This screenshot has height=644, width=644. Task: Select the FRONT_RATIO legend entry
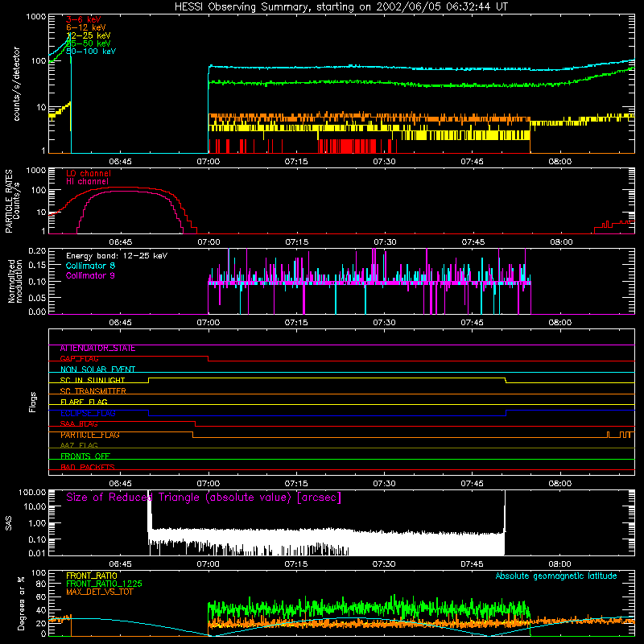pyautogui.click(x=92, y=576)
